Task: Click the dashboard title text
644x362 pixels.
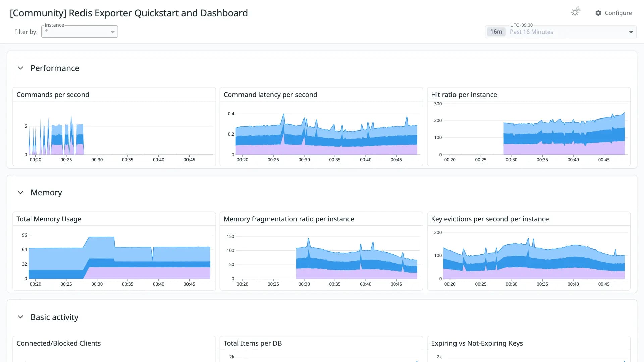Action: (x=129, y=13)
